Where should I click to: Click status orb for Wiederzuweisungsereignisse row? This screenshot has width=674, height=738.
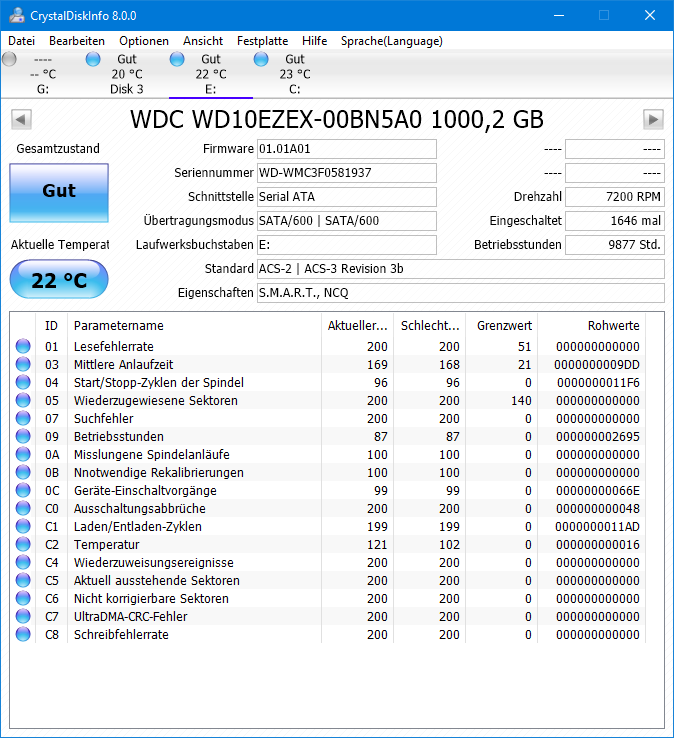pos(23,562)
